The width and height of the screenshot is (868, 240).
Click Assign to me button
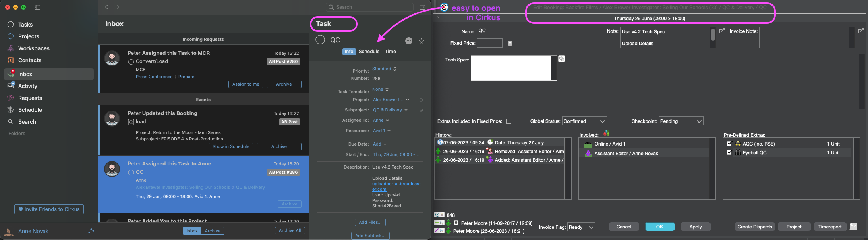coord(246,84)
